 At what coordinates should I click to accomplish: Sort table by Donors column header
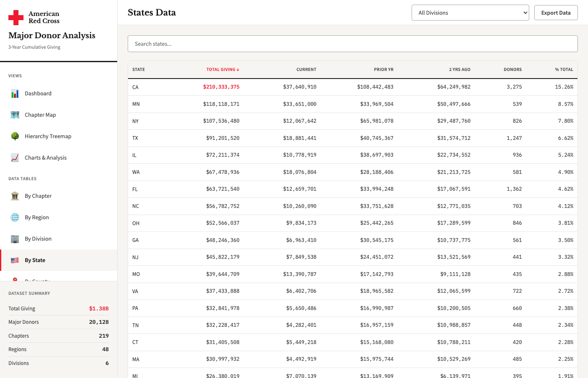point(512,70)
